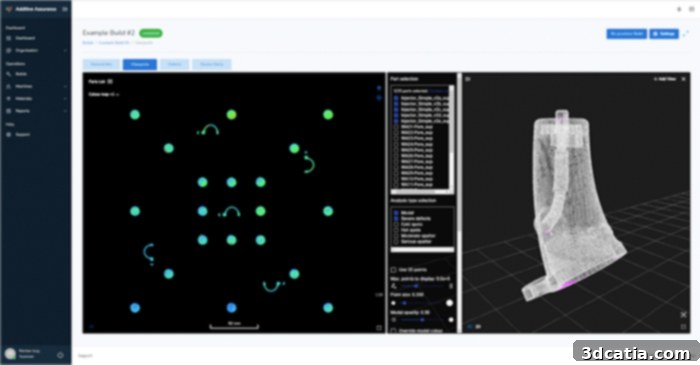Toggle the first Injector part checkbox
Image resolution: width=700 pixels, height=365 pixels.
click(x=396, y=98)
